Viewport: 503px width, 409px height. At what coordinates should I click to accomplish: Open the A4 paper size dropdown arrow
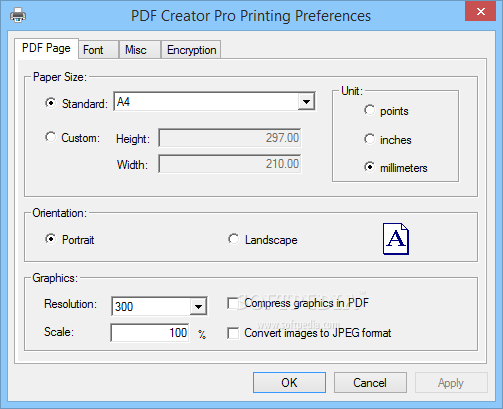pos(306,101)
